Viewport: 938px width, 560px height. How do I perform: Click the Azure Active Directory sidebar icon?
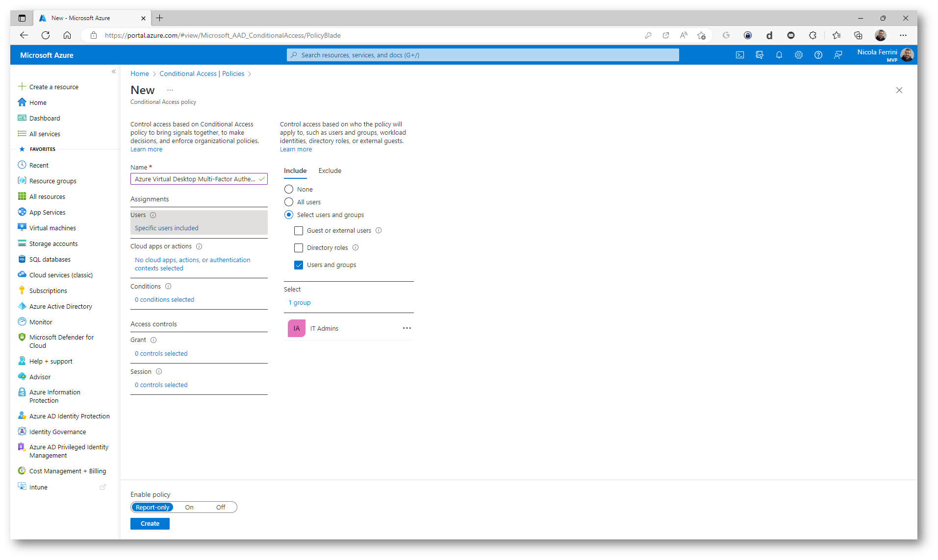[x=22, y=306]
